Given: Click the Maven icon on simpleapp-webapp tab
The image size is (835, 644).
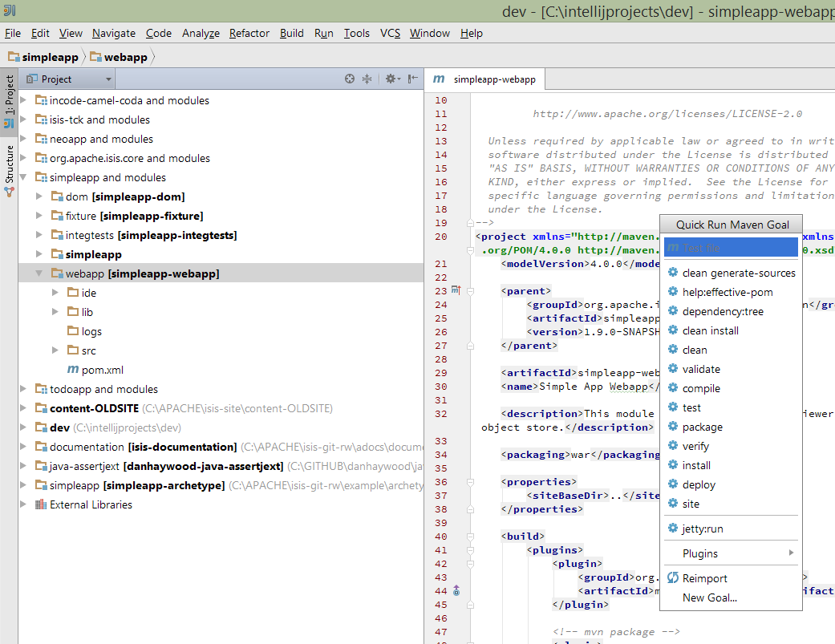Looking at the screenshot, I should point(439,79).
